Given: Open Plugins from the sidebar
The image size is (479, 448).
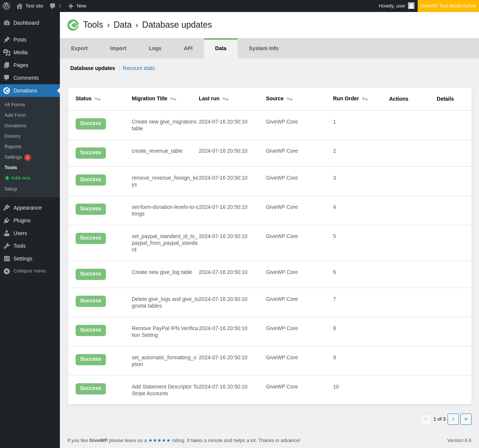Looking at the screenshot, I should click(22, 220).
